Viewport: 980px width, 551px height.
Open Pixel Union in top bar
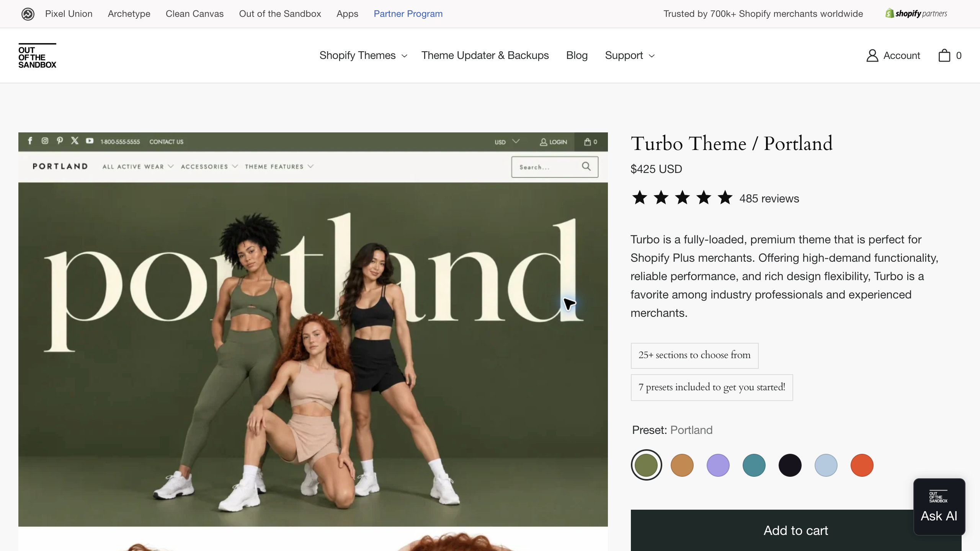(x=69, y=14)
